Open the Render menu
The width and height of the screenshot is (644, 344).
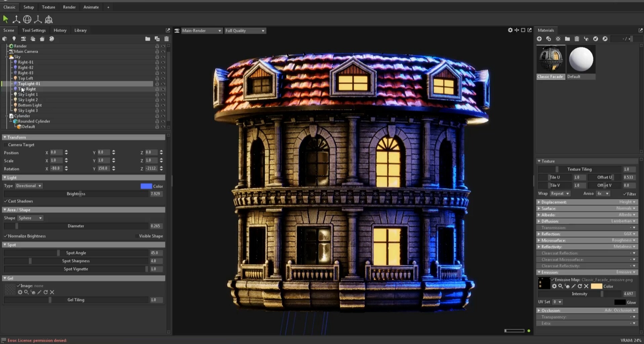point(69,7)
